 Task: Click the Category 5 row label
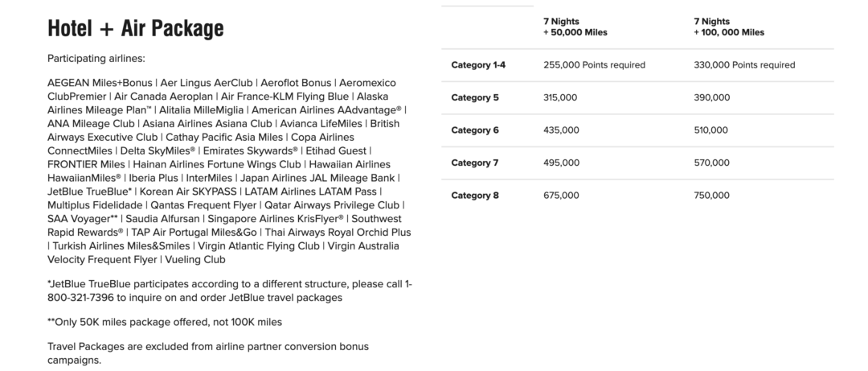474,97
